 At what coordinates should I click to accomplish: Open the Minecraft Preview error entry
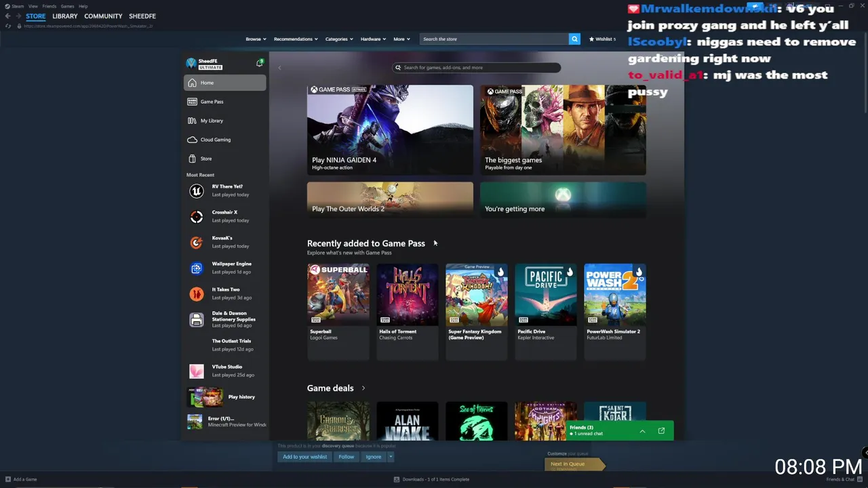coord(224,422)
